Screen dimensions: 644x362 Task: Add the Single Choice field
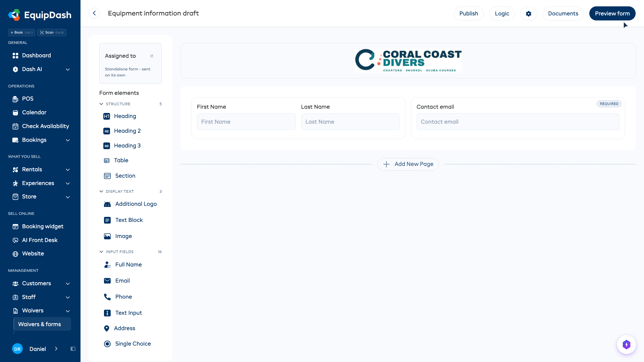(127, 344)
